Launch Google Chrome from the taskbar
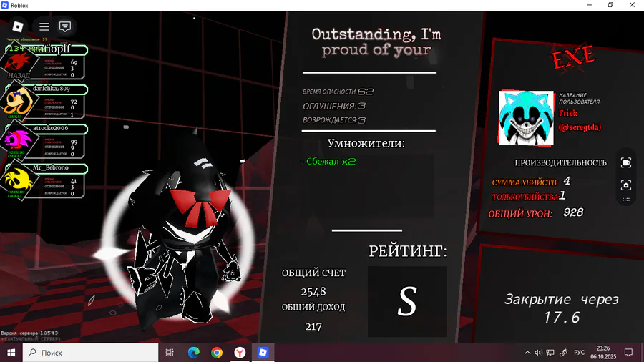644x362 pixels. [217, 353]
